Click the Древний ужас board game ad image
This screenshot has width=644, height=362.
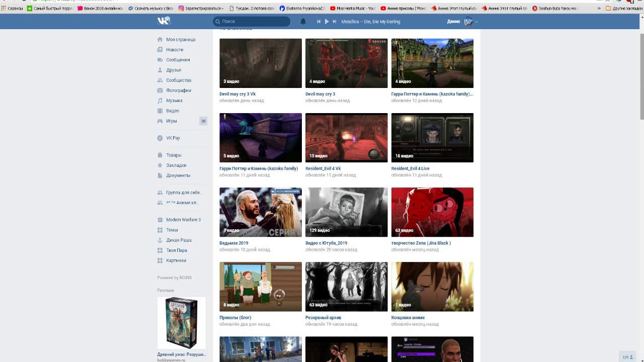coord(182,323)
